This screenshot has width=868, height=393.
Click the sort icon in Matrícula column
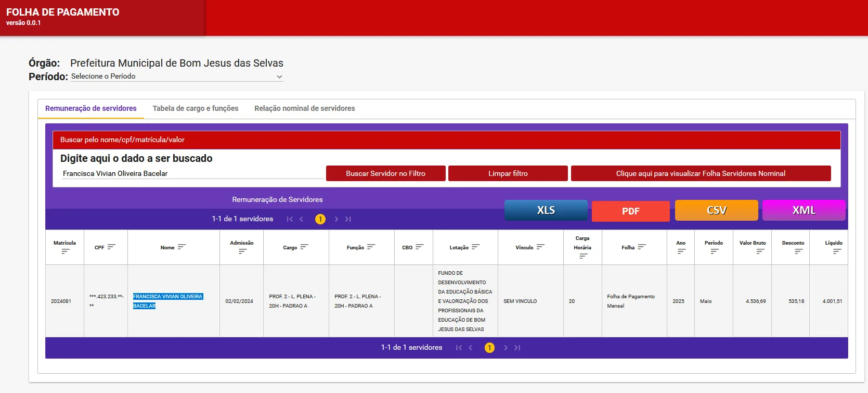click(x=65, y=251)
